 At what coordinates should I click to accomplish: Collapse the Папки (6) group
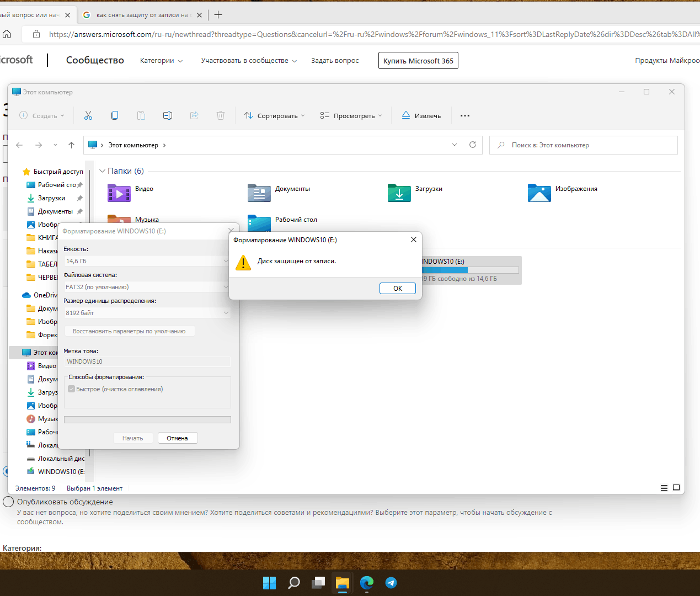(x=102, y=171)
